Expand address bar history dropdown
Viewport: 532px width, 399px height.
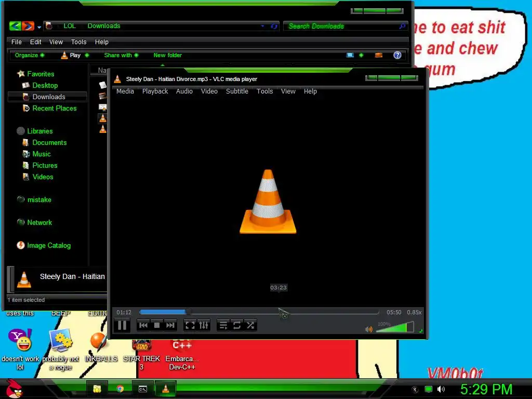click(262, 26)
